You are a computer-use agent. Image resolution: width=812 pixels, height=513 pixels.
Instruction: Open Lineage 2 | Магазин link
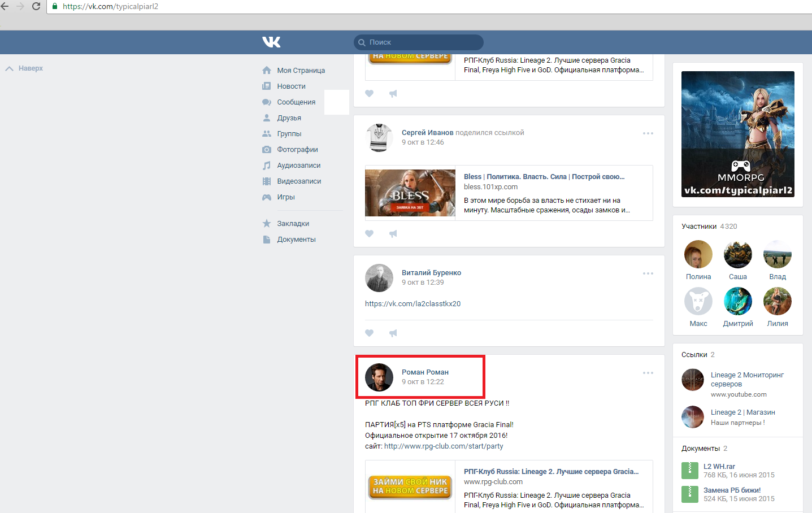click(743, 412)
